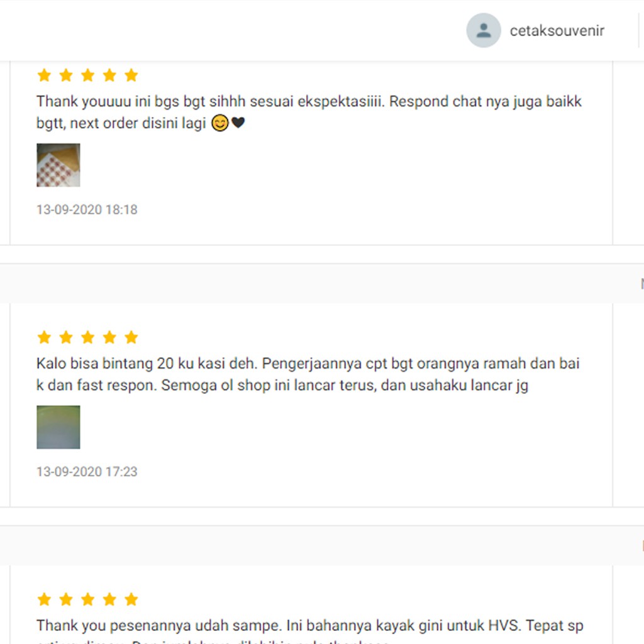Open the blurry green review photo thumbnail

58,427
